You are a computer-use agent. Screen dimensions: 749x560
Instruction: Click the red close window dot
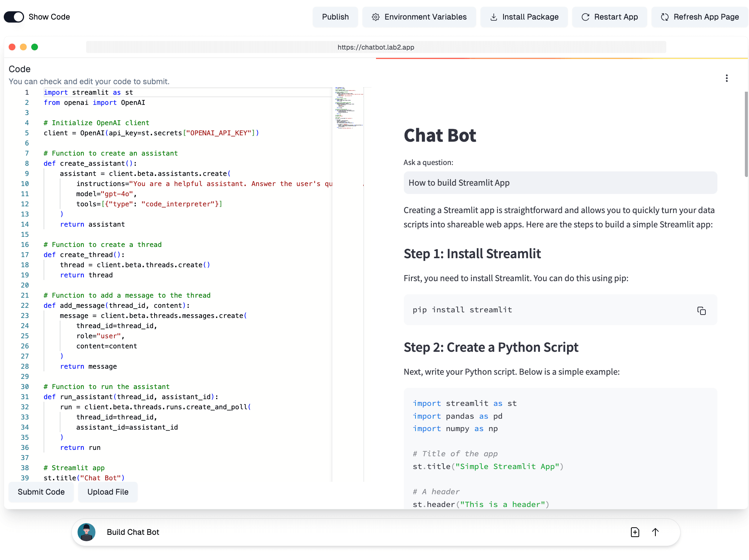(12, 47)
